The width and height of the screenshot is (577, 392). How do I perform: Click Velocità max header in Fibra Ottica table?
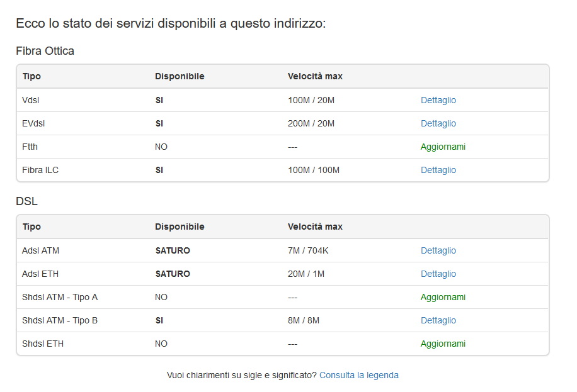pos(315,76)
